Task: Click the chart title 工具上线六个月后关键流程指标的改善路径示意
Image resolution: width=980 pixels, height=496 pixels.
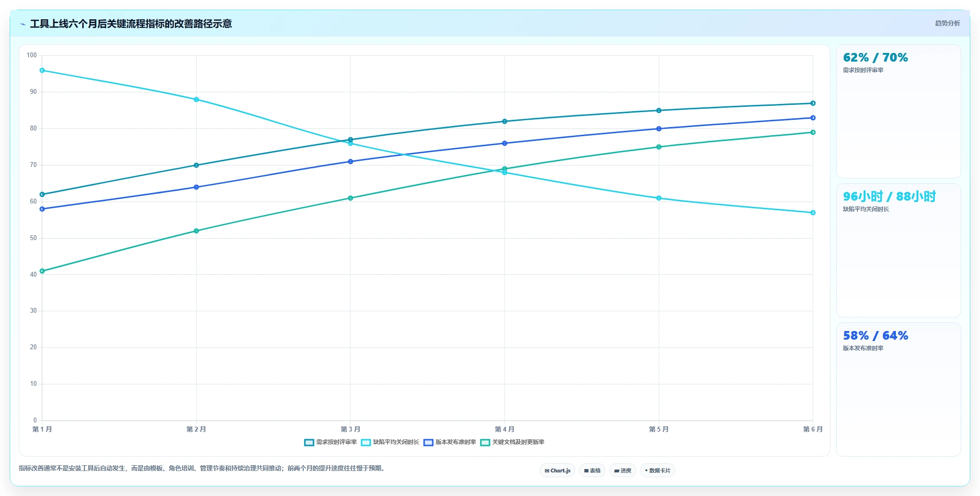Action: [x=131, y=24]
